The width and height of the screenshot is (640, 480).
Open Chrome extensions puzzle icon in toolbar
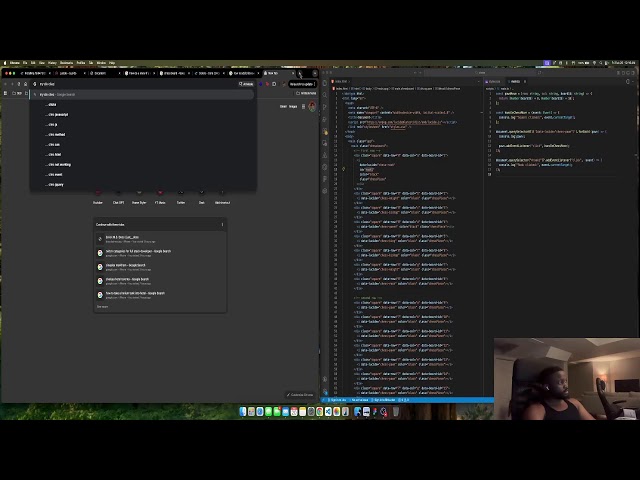274,84
